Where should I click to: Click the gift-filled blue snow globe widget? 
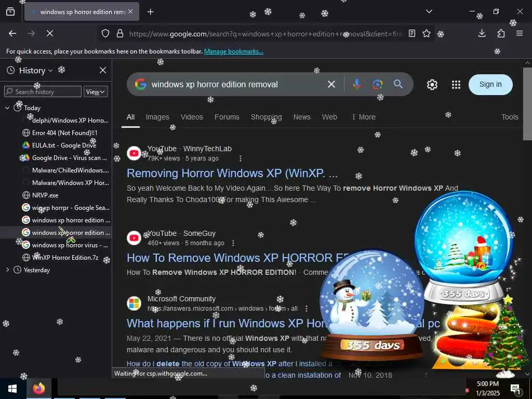tap(463, 248)
